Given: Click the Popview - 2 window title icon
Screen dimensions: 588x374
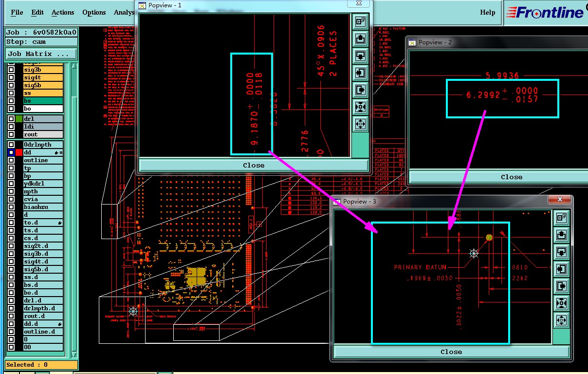Looking at the screenshot, I should [412, 42].
